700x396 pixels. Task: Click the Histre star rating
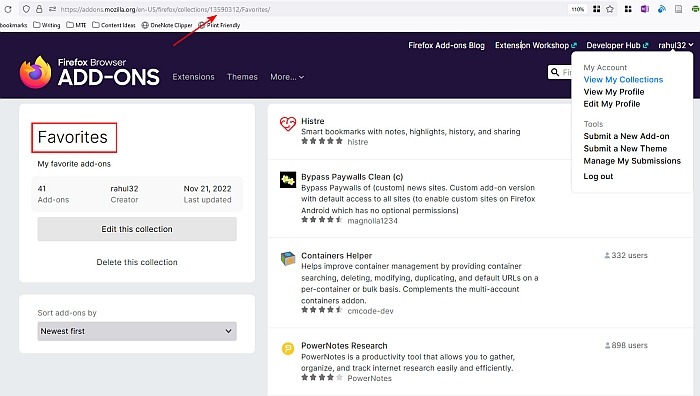click(322, 141)
